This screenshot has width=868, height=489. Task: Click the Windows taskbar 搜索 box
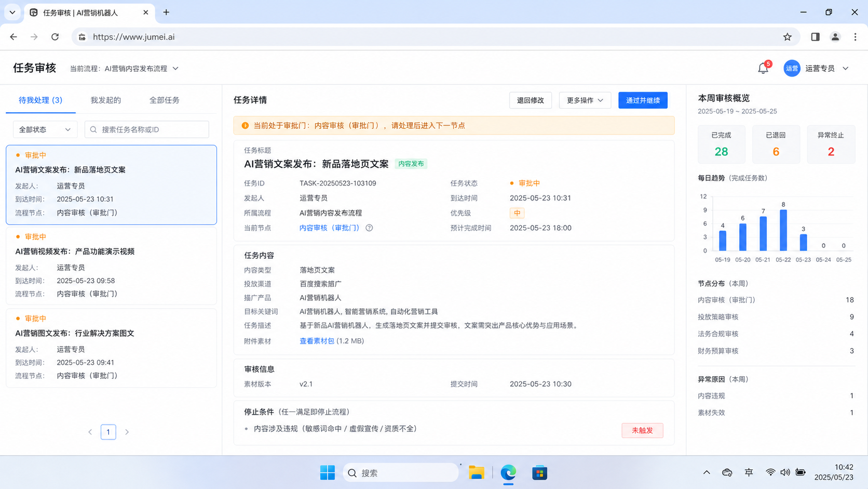401,473
